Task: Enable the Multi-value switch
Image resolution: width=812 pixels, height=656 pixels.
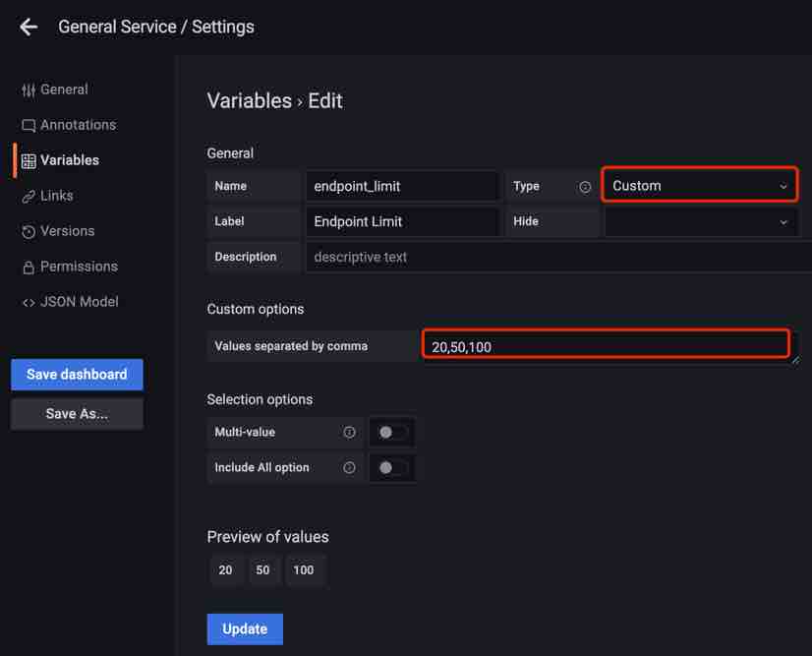Action: click(392, 433)
